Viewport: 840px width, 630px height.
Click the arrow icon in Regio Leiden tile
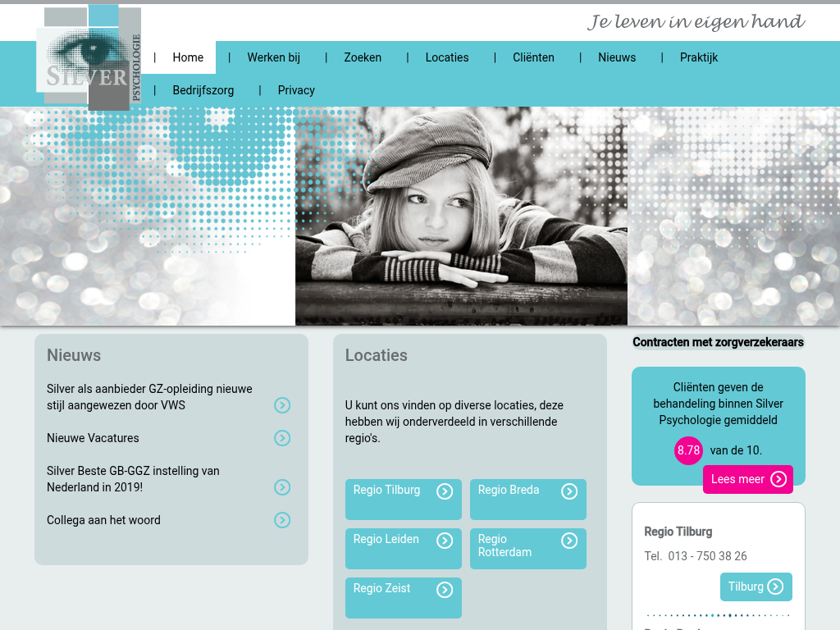click(445, 541)
